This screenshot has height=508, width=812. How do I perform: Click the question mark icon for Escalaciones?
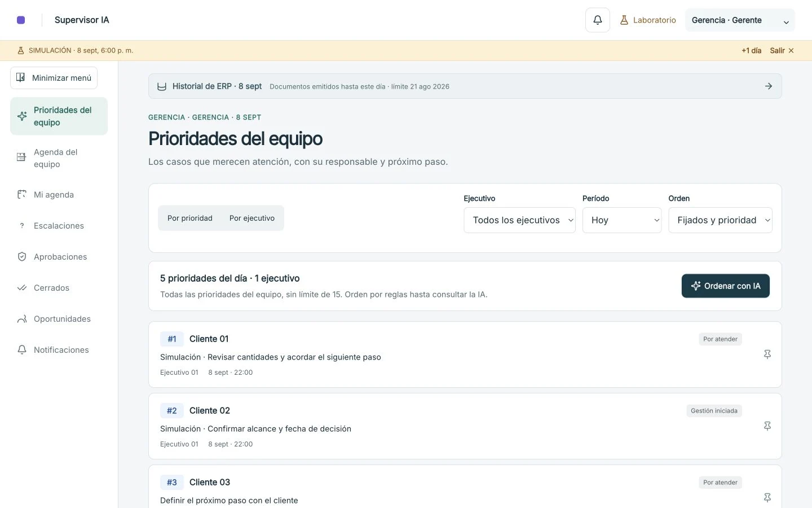pos(21,226)
